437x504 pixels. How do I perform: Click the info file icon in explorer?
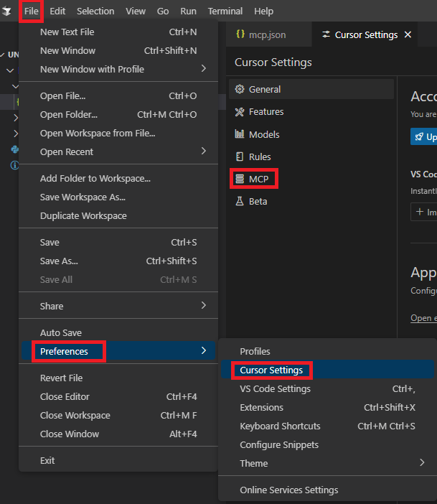14,165
